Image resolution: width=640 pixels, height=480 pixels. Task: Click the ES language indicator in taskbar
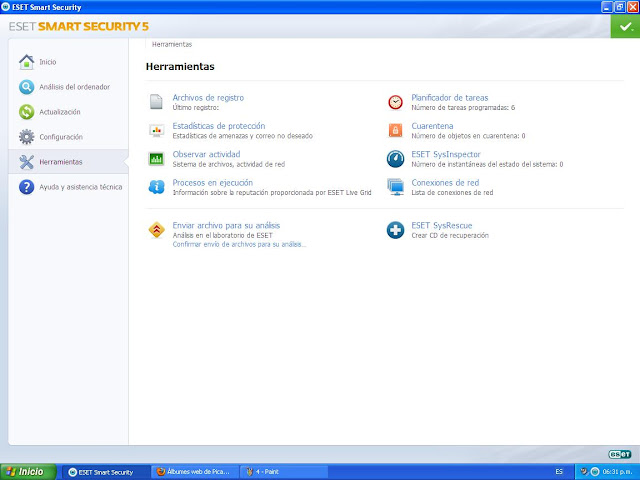[559, 472]
